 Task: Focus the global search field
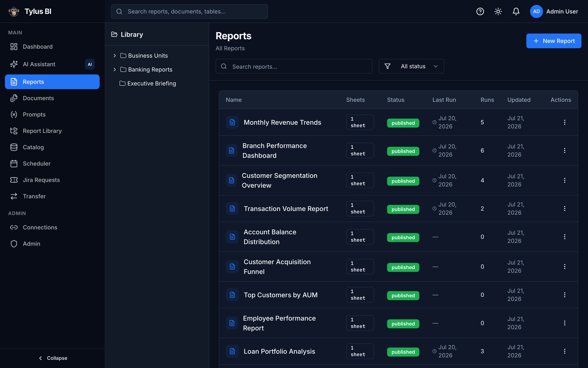click(189, 11)
